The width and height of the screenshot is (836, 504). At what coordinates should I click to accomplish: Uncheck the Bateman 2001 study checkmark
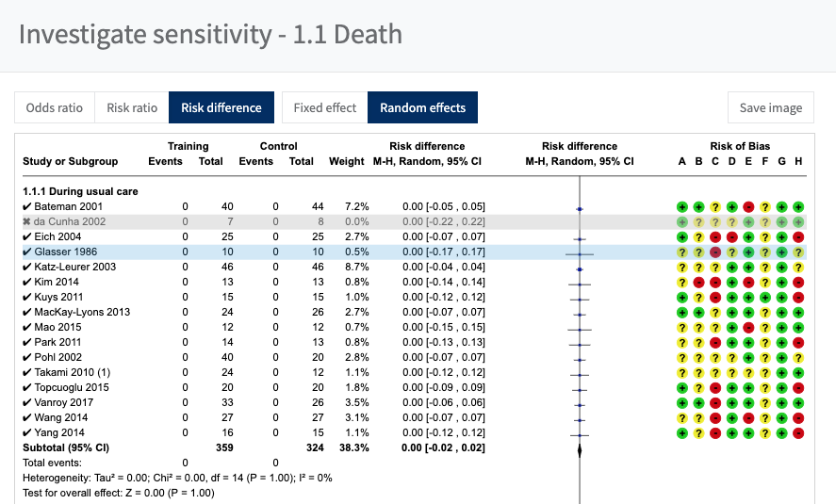pyautogui.click(x=27, y=206)
